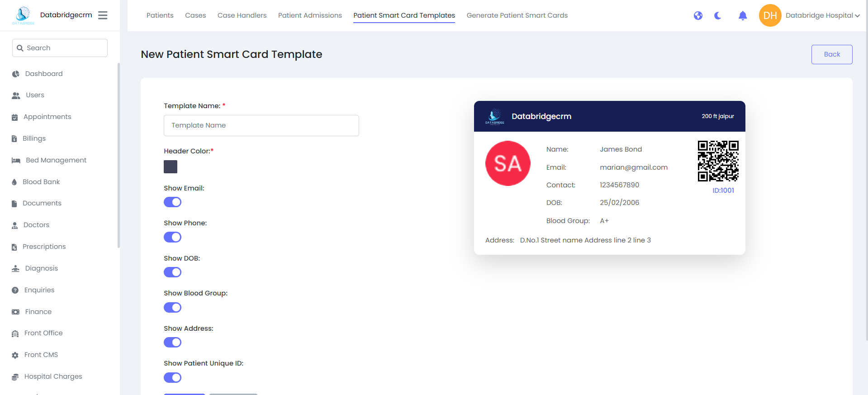The height and width of the screenshot is (395, 868).
Task: Open Front Office from sidebar
Action: tap(43, 333)
